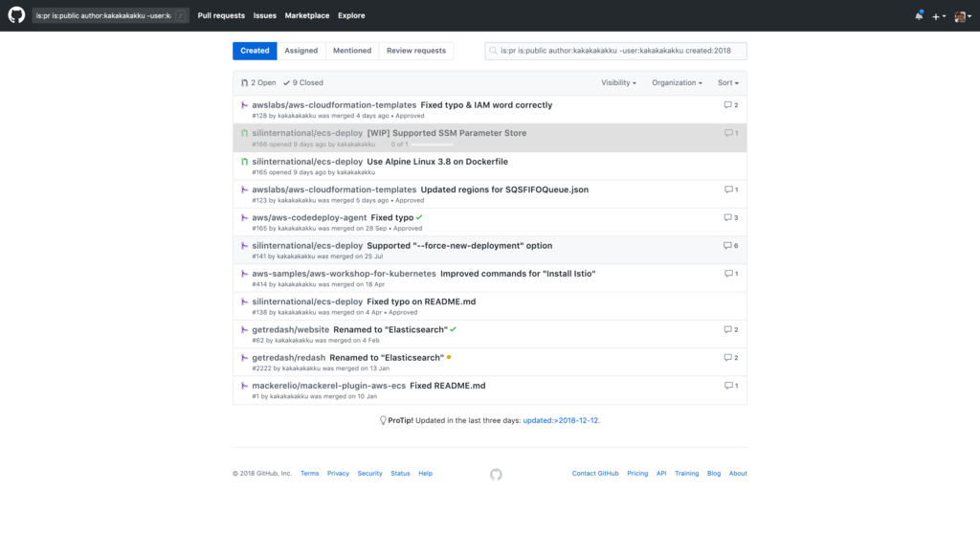Image resolution: width=980 pixels, height=535 pixels.
Task: Click comment icon on getredash/redash row
Action: pyautogui.click(x=727, y=358)
